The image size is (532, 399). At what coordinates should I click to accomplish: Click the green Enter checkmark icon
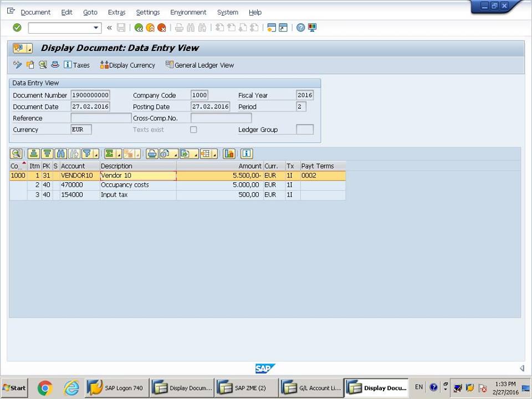tap(17, 28)
